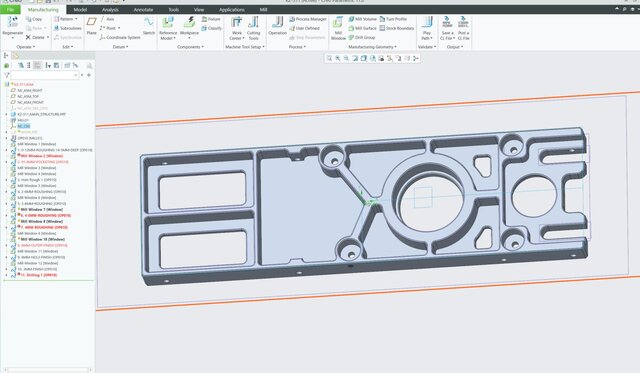Create a Coordinate System
640x373 pixels.
pyautogui.click(x=120, y=38)
